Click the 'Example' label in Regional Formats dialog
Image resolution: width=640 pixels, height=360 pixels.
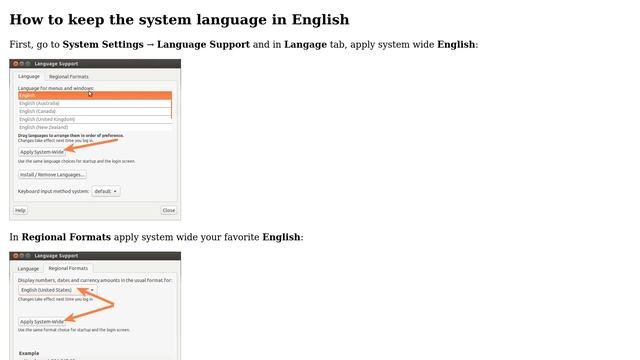click(29, 353)
